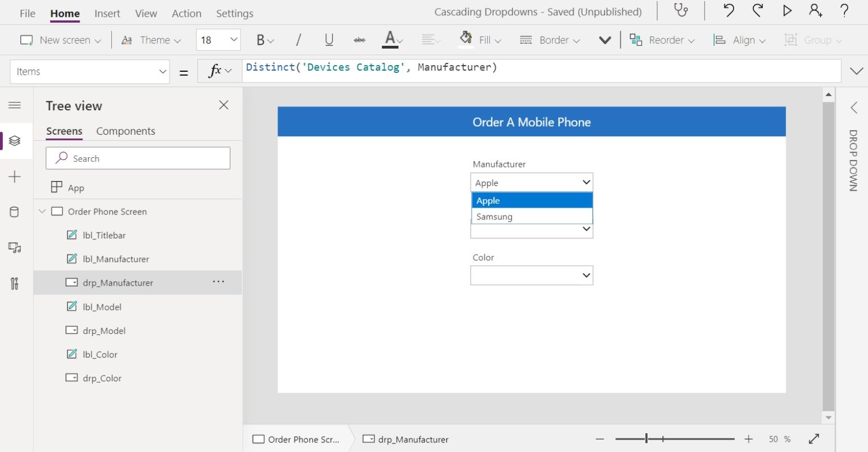Select Samsung in the open Manufacturer dropdown

click(x=494, y=216)
